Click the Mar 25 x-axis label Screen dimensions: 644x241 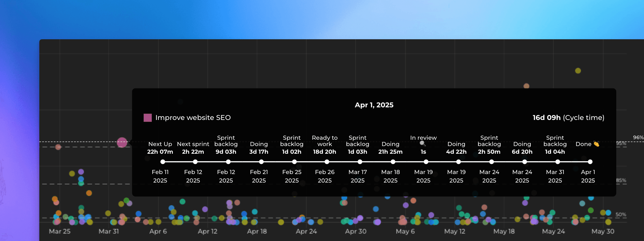click(60, 231)
